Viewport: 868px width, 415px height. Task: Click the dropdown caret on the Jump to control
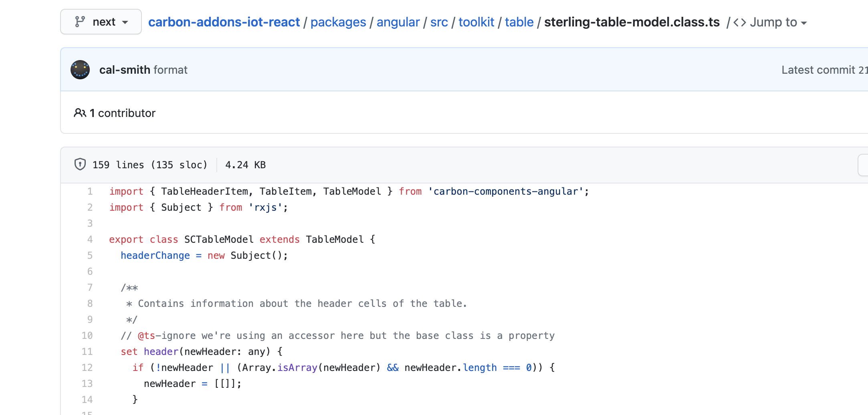coord(805,23)
